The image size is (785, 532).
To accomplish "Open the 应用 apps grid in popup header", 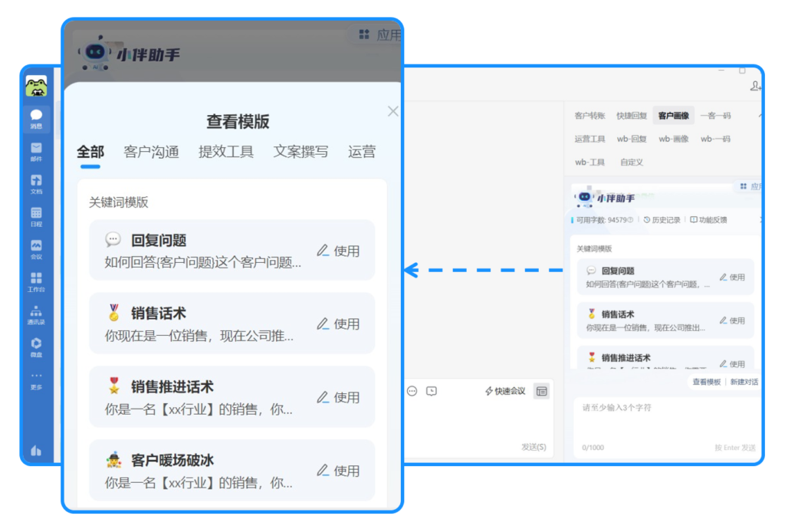I will click(x=379, y=34).
